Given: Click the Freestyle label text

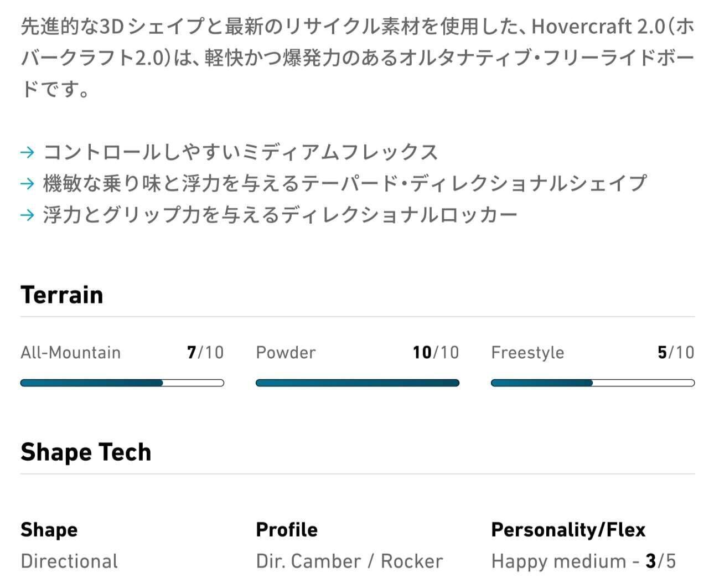Looking at the screenshot, I should [x=527, y=353].
